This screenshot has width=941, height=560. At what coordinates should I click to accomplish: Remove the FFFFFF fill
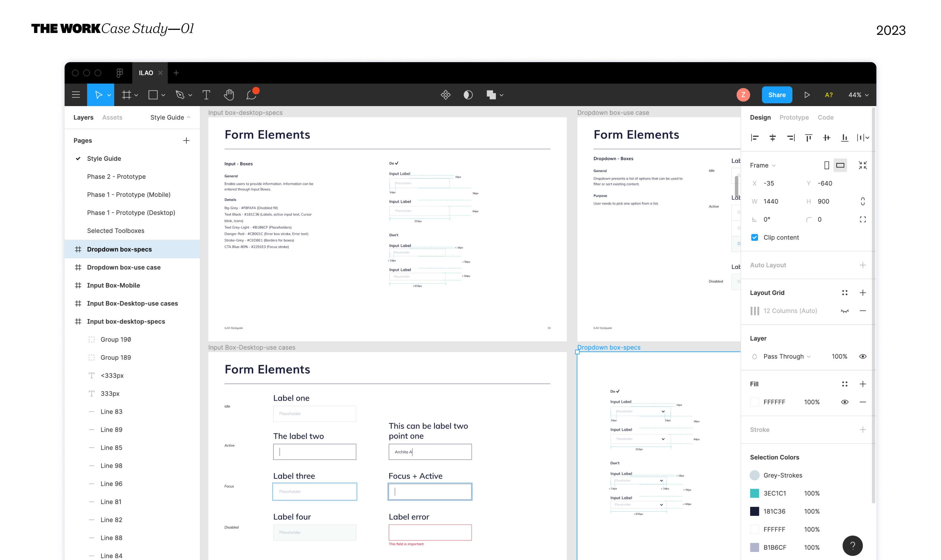863,402
